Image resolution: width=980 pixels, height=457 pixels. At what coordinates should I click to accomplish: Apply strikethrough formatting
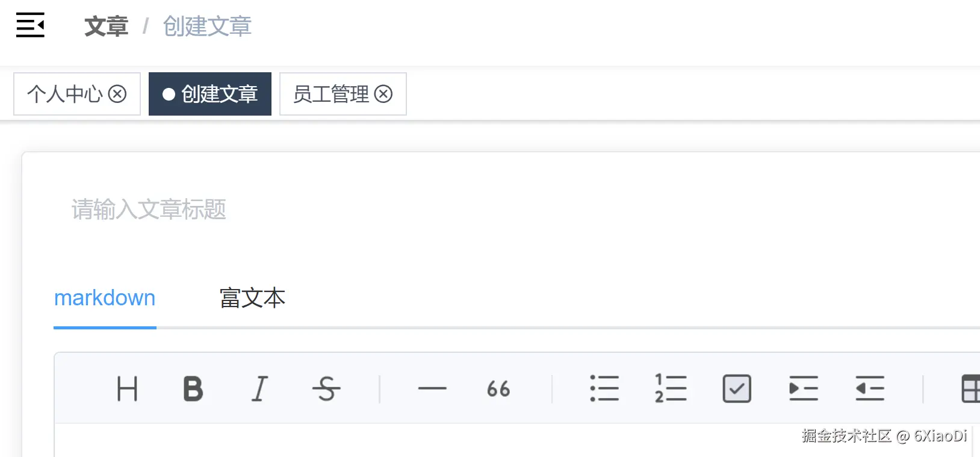[x=326, y=389]
